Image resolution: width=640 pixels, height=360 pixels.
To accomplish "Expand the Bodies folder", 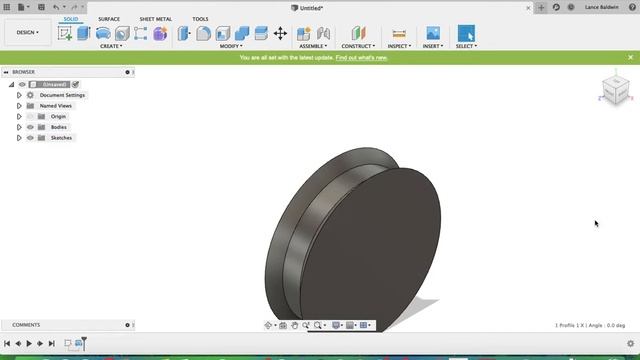I will [x=19, y=127].
